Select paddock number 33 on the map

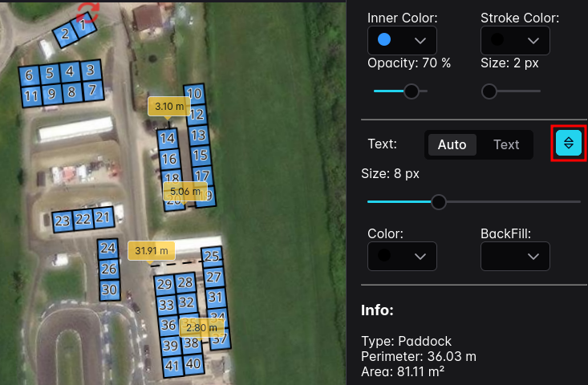[167, 306]
